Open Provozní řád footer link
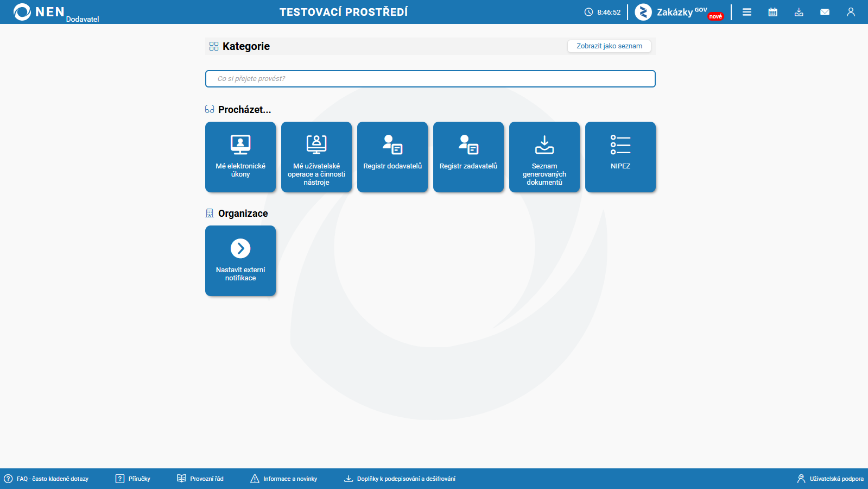Image resolution: width=868 pixels, height=489 pixels. tap(200, 479)
